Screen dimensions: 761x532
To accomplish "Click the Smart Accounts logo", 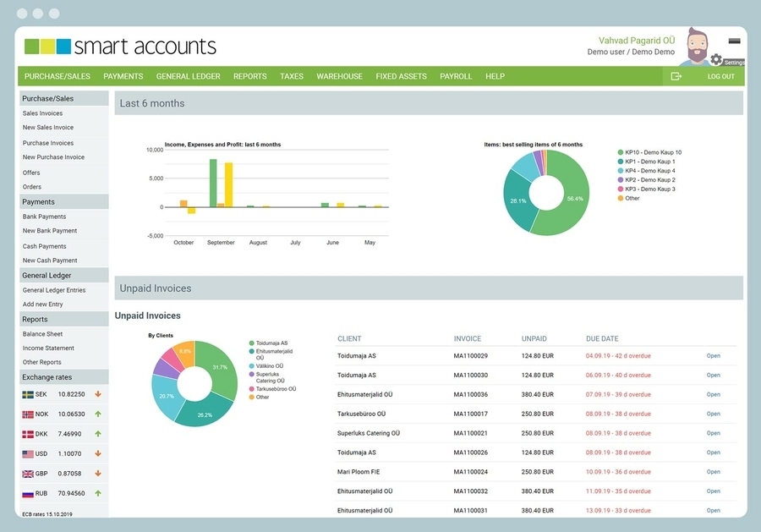I will (120, 47).
